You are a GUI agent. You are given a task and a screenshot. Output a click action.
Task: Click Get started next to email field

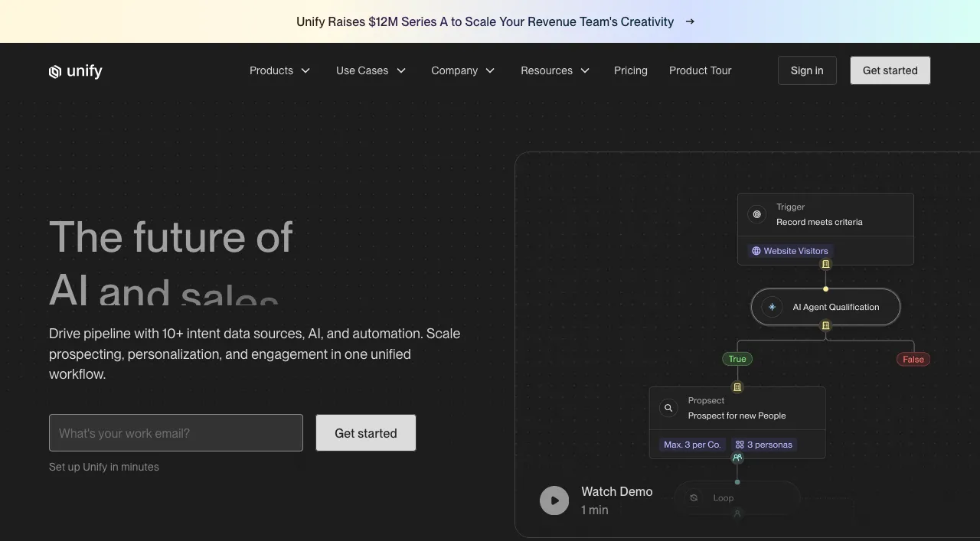coord(366,433)
